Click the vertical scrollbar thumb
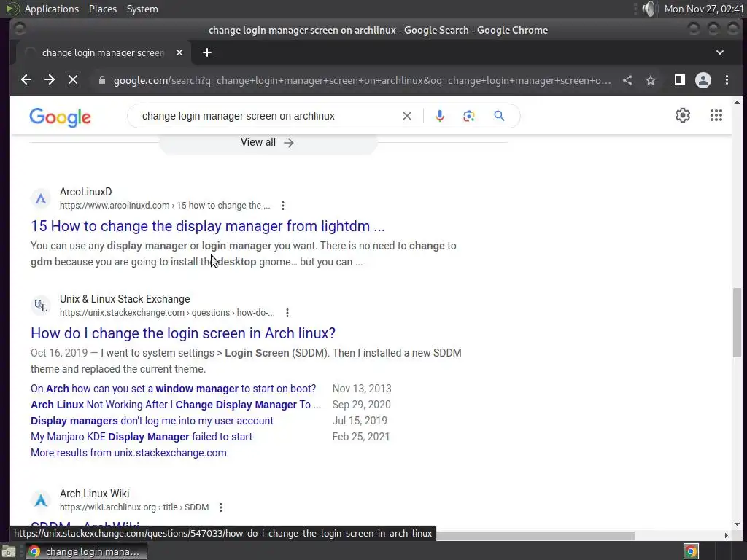747x560 pixels. coord(737,322)
